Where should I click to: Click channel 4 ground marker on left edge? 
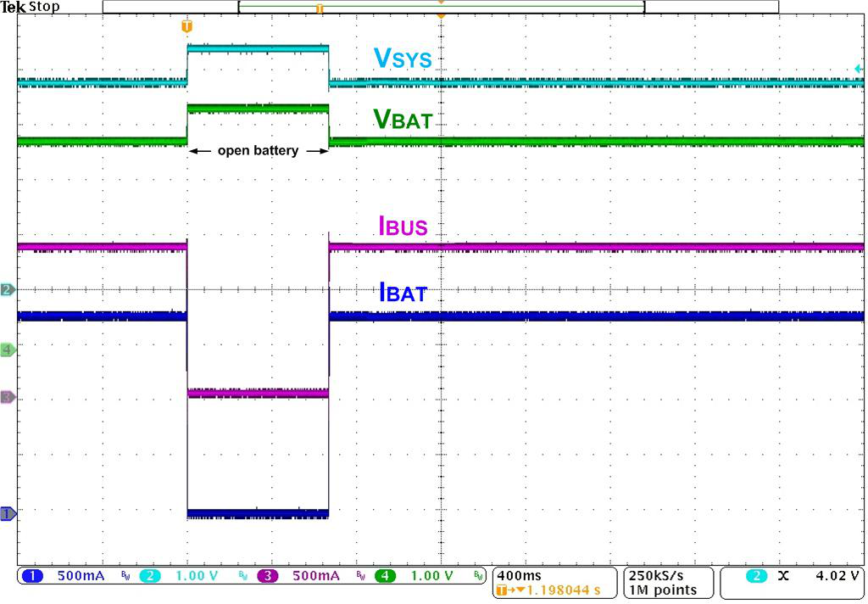(8, 350)
